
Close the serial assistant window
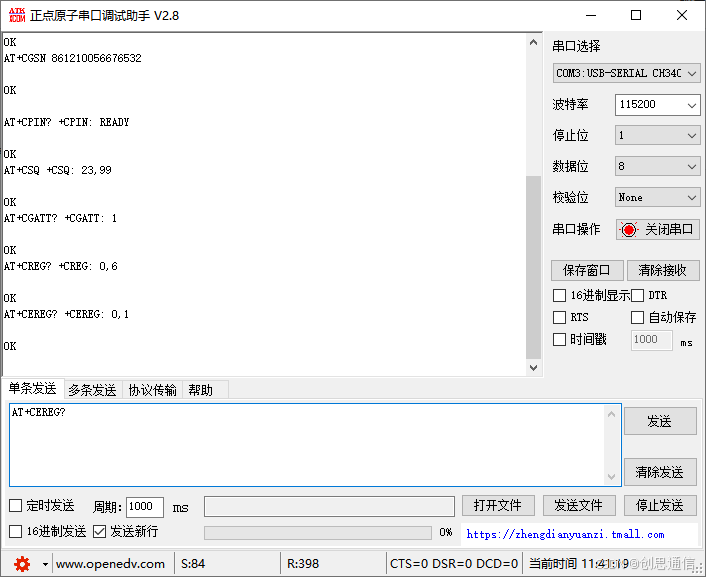tap(682, 15)
